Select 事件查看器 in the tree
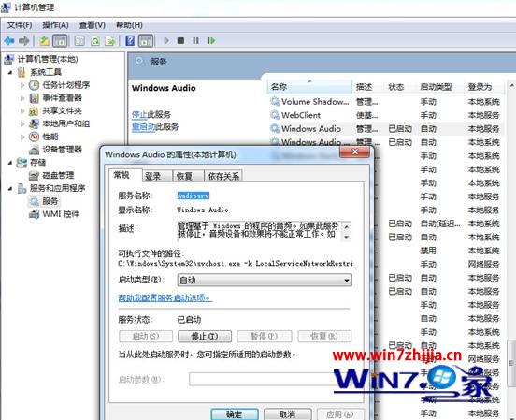Image resolution: width=516 pixels, height=420 pixels. 62,98
